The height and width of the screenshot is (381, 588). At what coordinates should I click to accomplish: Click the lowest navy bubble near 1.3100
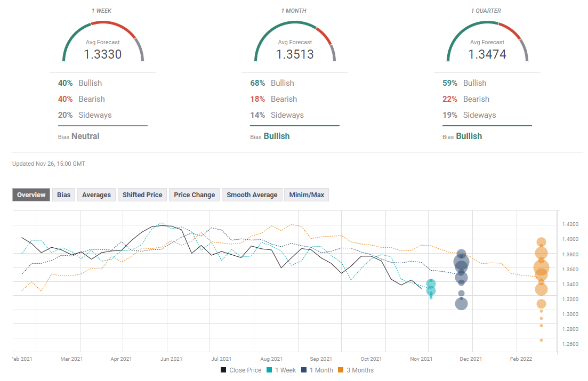[461, 304]
